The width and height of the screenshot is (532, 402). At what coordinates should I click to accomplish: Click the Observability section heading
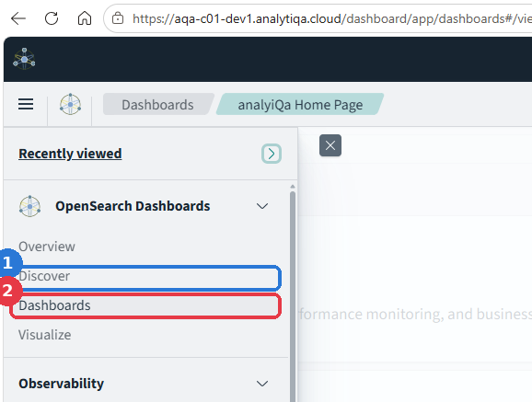[x=61, y=384]
